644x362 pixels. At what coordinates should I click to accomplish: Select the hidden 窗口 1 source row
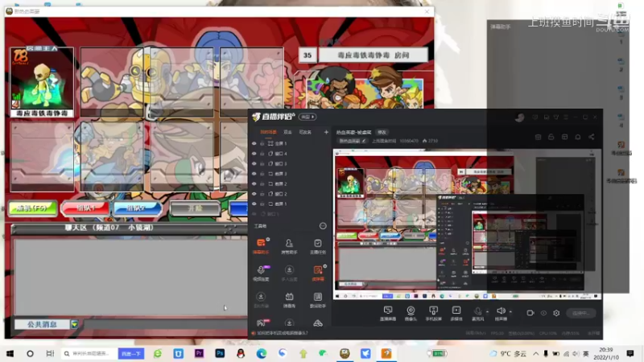(x=290, y=214)
